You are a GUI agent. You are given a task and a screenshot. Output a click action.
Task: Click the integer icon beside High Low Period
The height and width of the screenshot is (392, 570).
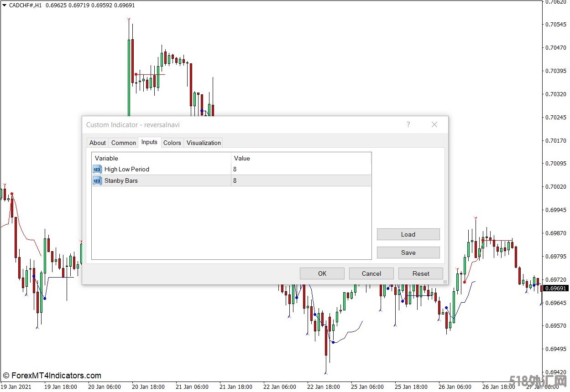tap(97, 170)
